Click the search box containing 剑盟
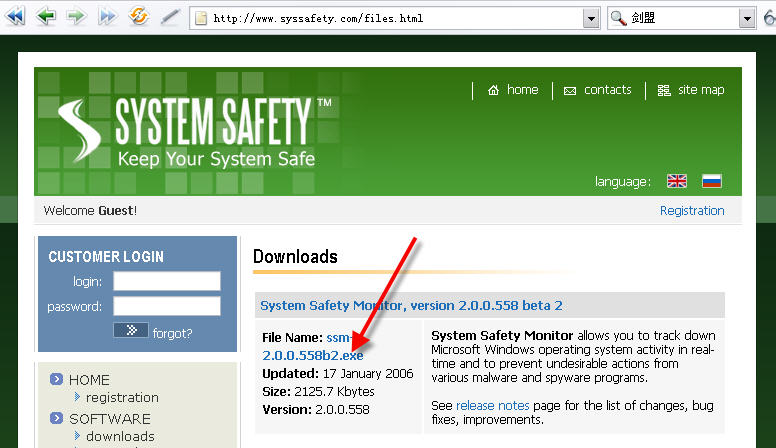 click(x=683, y=19)
